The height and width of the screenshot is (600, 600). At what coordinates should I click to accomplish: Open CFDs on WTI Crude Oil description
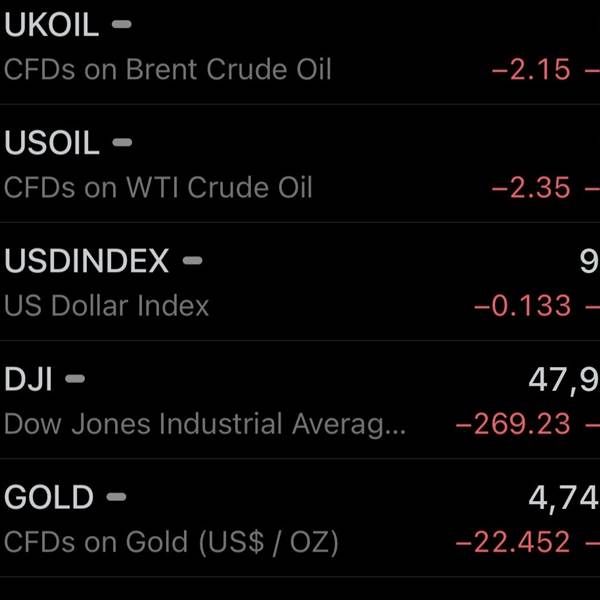click(x=158, y=188)
